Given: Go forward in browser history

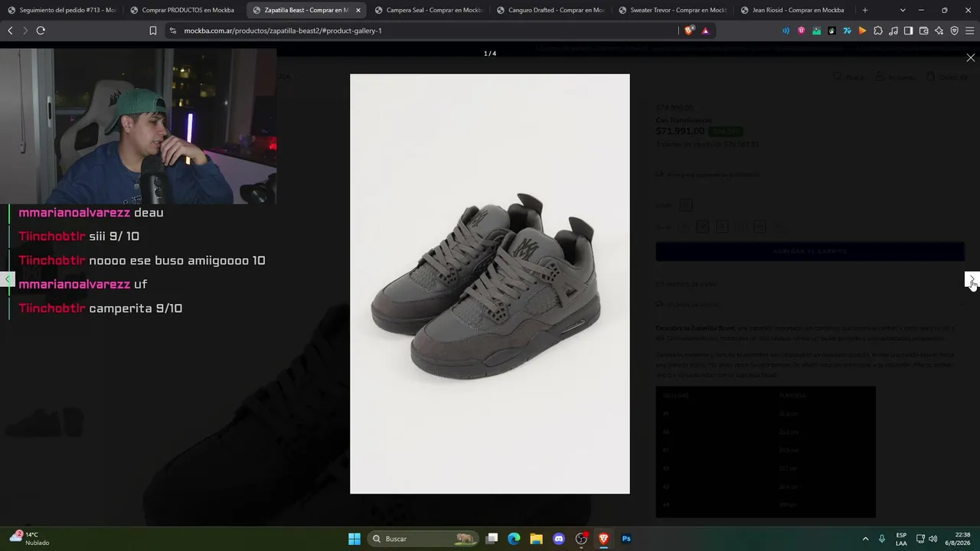Looking at the screenshot, I should click(24, 31).
